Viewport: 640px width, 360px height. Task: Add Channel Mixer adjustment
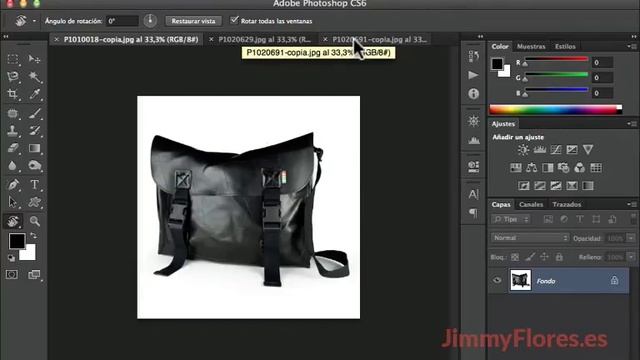[x=579, y=167]
